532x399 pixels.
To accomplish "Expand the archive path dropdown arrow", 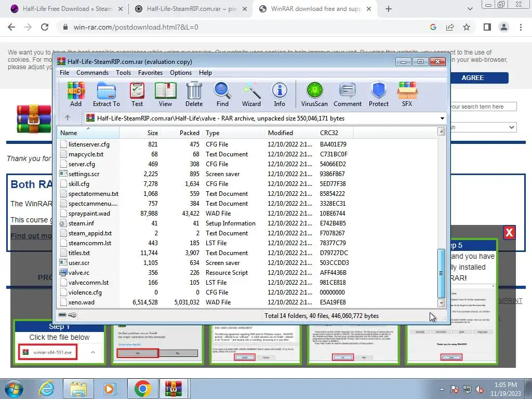I will (442, 118).
